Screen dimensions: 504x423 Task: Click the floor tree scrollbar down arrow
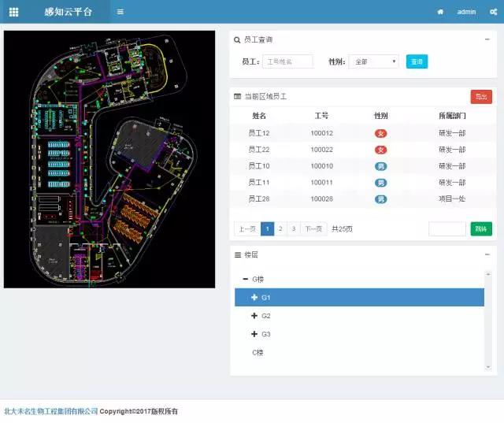(488, 367)
